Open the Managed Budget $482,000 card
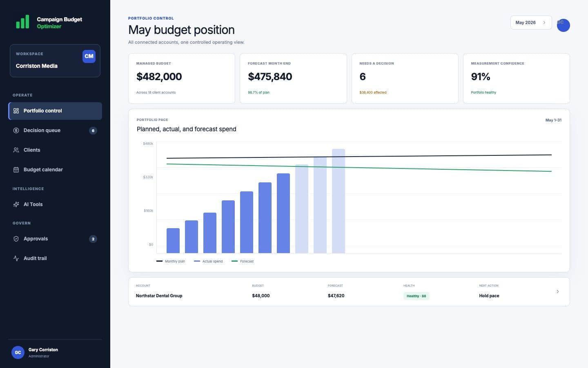Screen dimensions: 588x368 (182, 79)
